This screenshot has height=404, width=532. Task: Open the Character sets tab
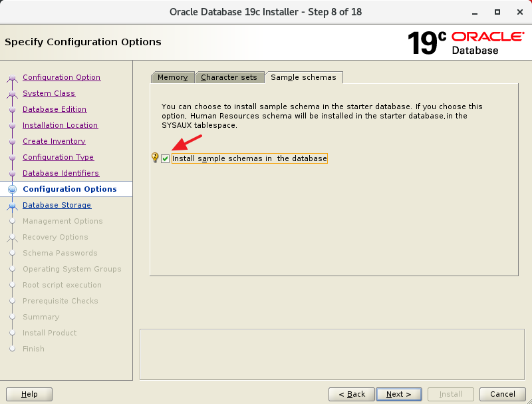point(229,77)
